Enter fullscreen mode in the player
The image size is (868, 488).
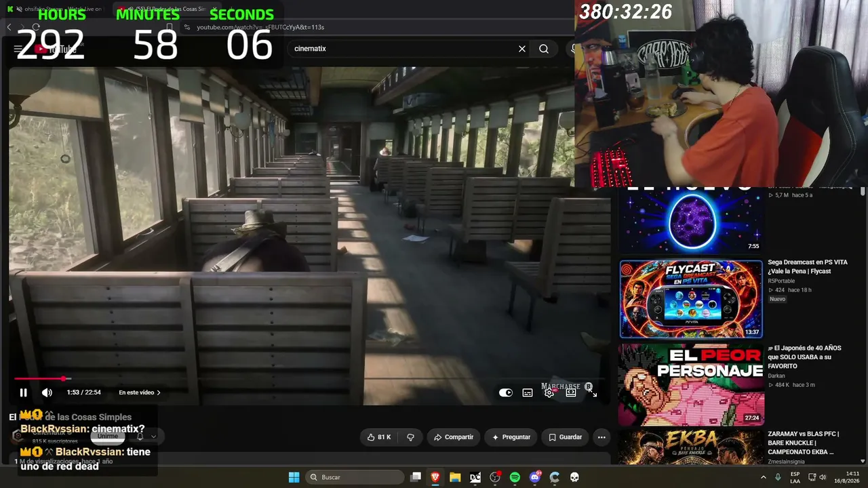[x=593, y=392]
